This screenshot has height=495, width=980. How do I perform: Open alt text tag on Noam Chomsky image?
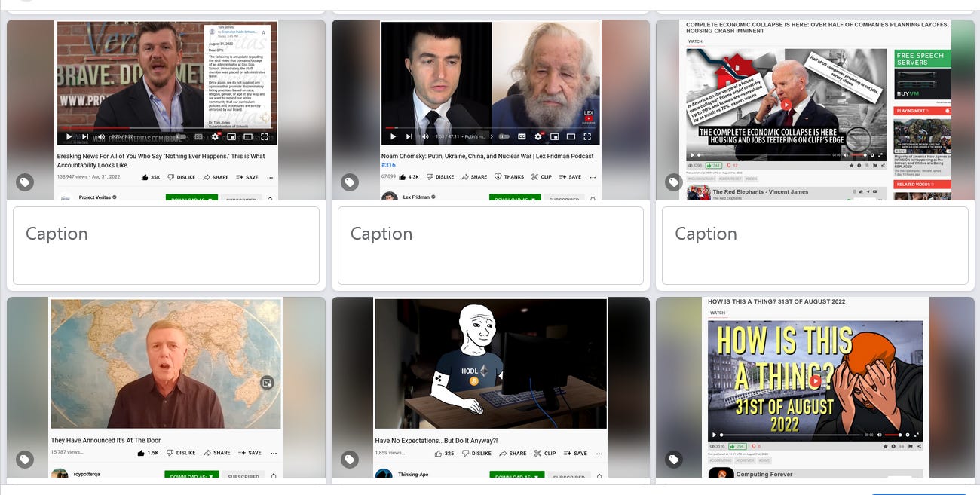click(350, 182)
